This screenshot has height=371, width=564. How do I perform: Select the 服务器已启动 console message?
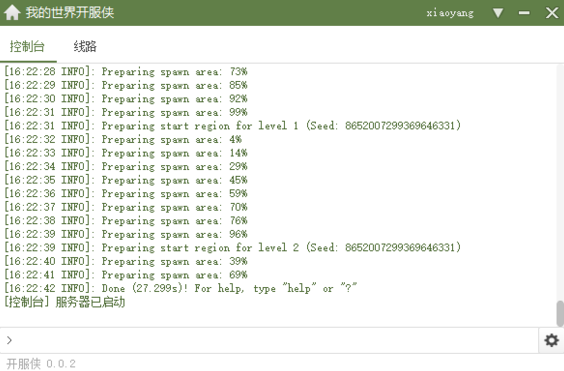click(x=65, y=302)
